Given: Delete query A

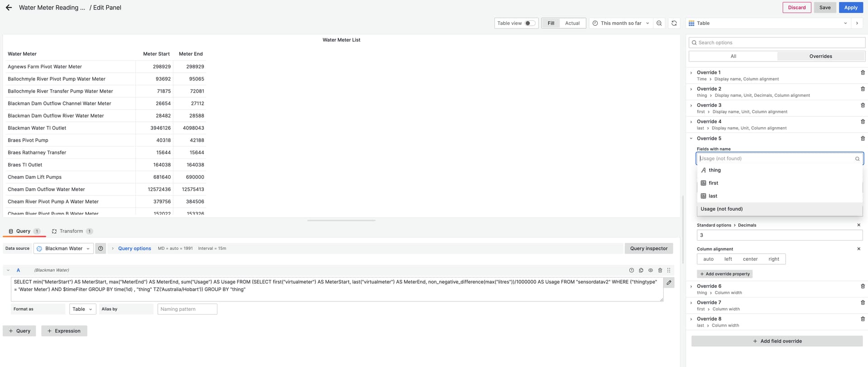Looking at the screenshot, I should click(x=660, y=270).
